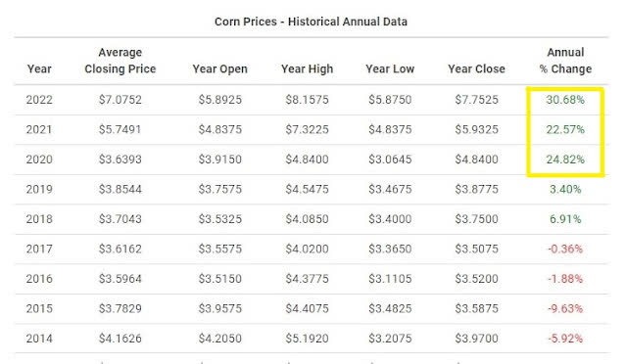Click the $3.5200 year close for 2016
The height and width of the screenshot is (364, 626).
[476, 279]
